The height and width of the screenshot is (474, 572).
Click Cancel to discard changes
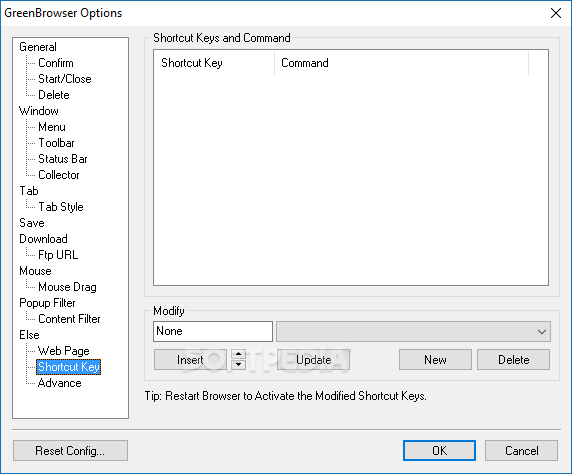[x=521, y=451]
